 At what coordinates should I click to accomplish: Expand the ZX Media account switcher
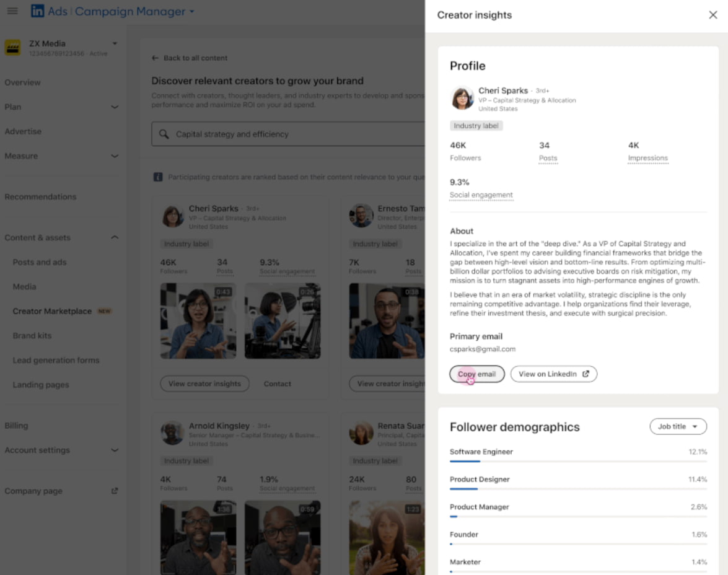pyautogui.click(x=115, y=43)
